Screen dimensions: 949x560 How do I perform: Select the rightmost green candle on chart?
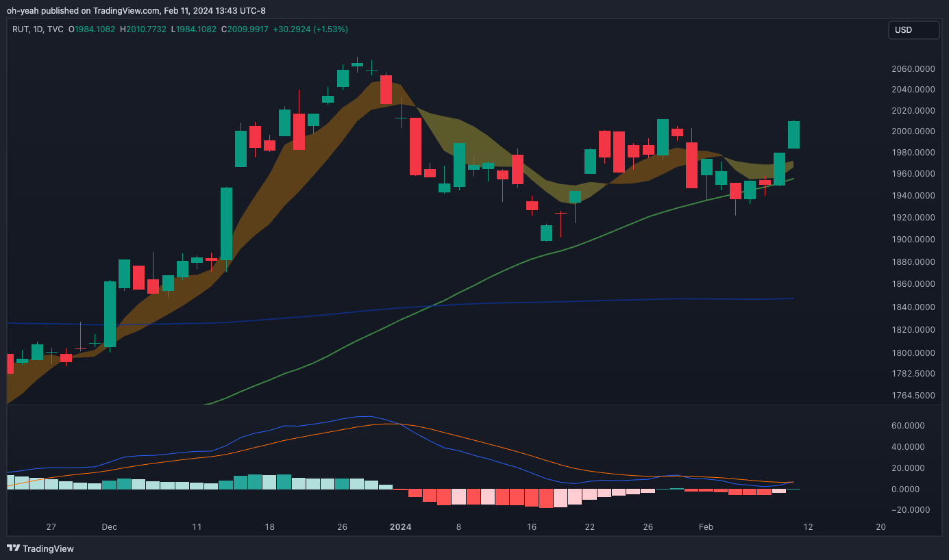(x=793, y=135)
